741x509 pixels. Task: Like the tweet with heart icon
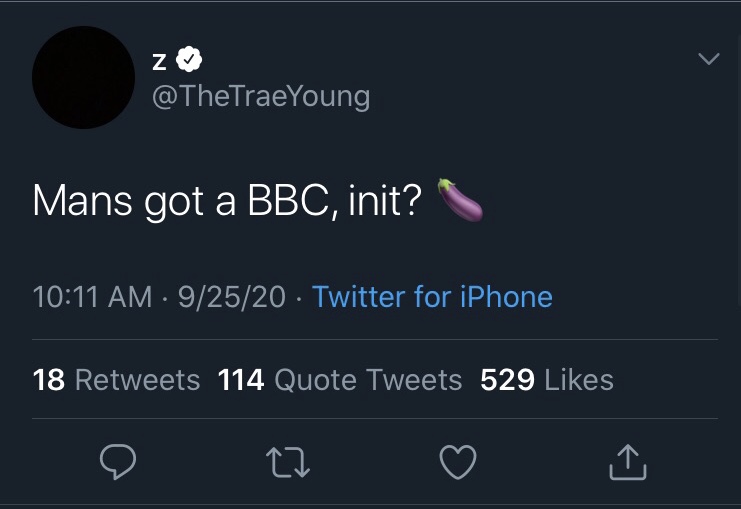[x=457, y=462]
